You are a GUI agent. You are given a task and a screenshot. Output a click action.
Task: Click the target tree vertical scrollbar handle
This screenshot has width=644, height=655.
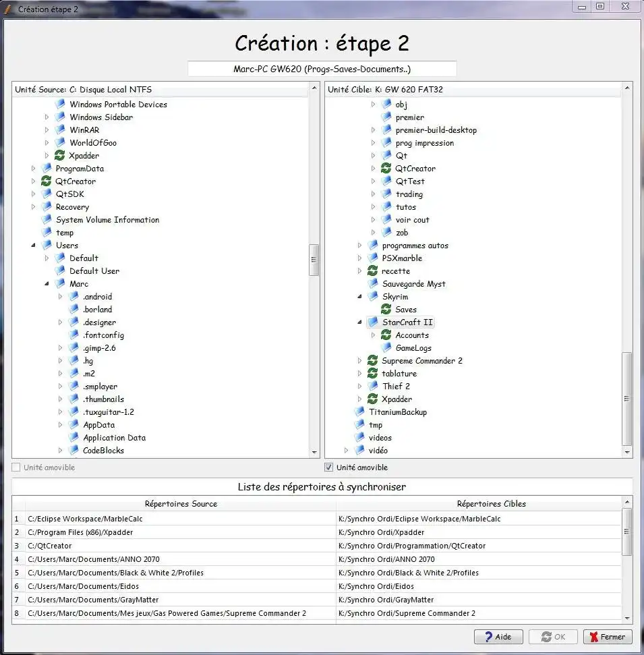[x=627, y=399]
